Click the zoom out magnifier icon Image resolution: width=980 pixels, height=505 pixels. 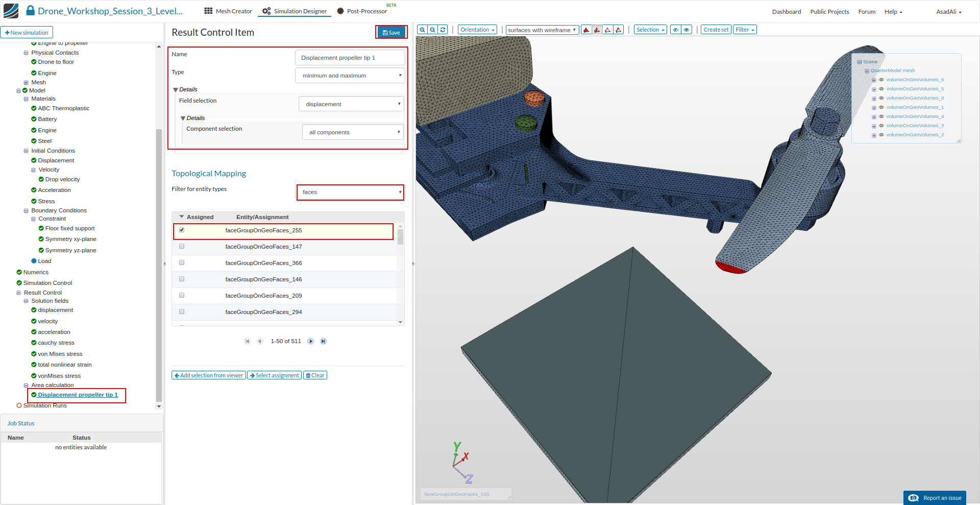click(x=433, y=30)
